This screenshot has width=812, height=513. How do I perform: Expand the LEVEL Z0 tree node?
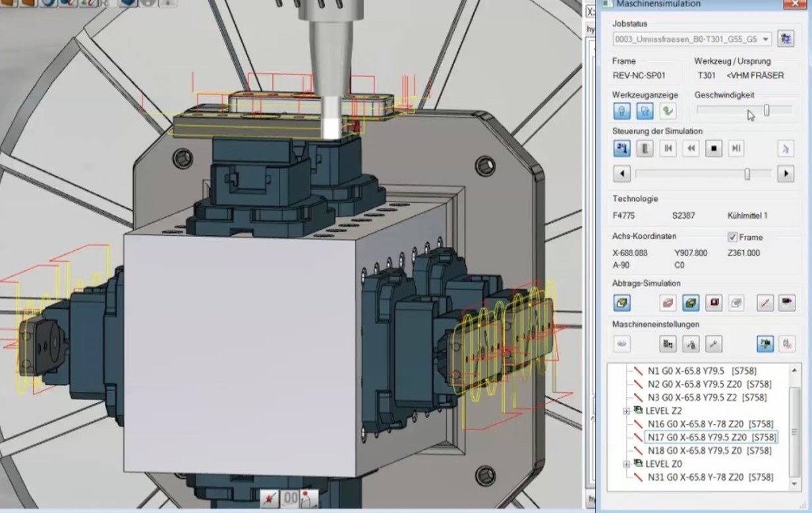[x=627, y=464]
